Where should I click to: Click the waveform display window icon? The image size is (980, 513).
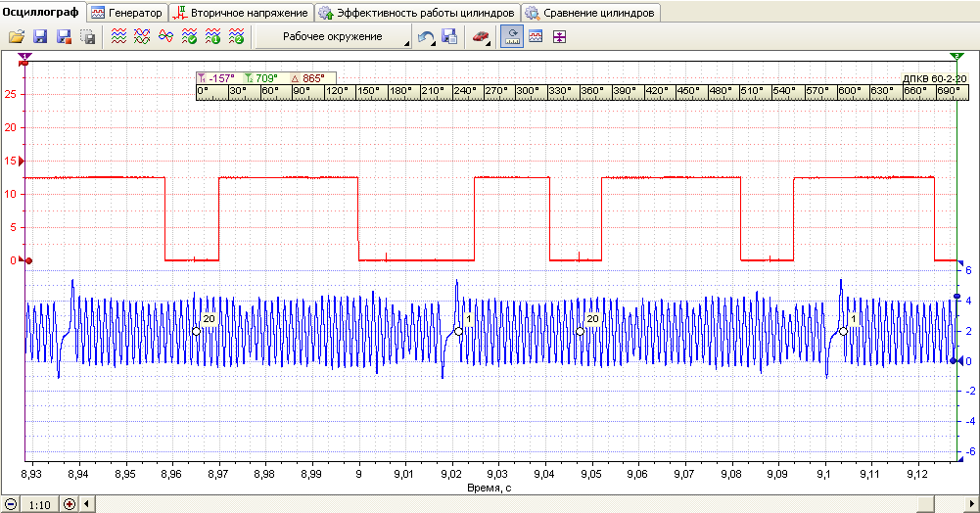(x=536, y=37)
